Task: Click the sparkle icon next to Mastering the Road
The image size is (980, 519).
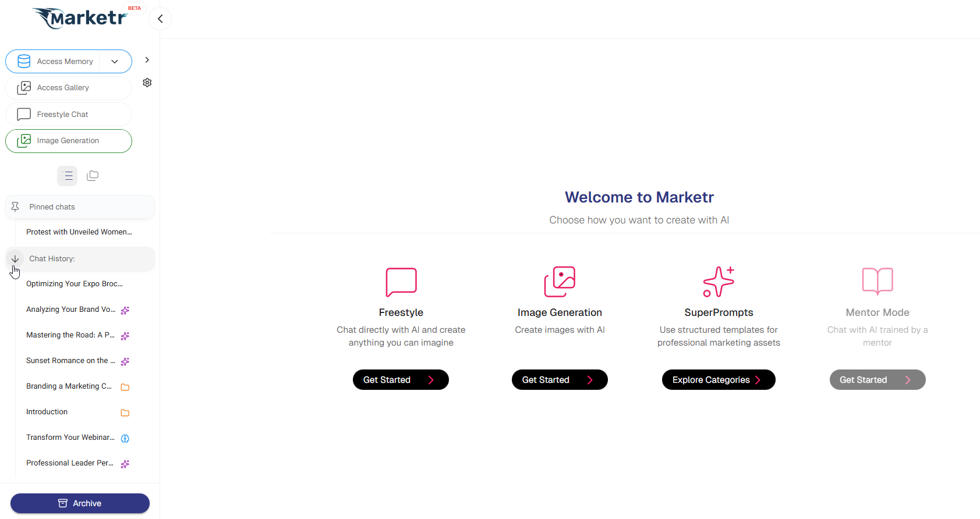Action: click(x=125, y=336)
